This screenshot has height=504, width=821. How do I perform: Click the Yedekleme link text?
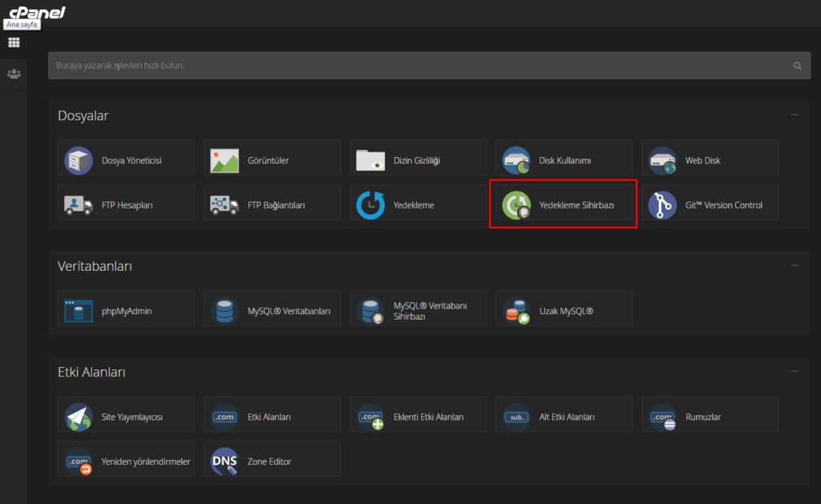(x=414, y=205)
